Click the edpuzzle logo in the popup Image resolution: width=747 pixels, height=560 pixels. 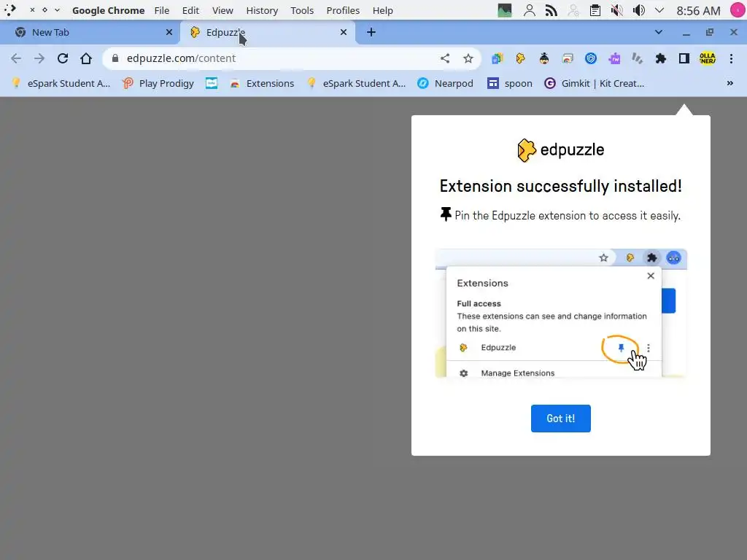pyautogui.click(x=561, y=150)
